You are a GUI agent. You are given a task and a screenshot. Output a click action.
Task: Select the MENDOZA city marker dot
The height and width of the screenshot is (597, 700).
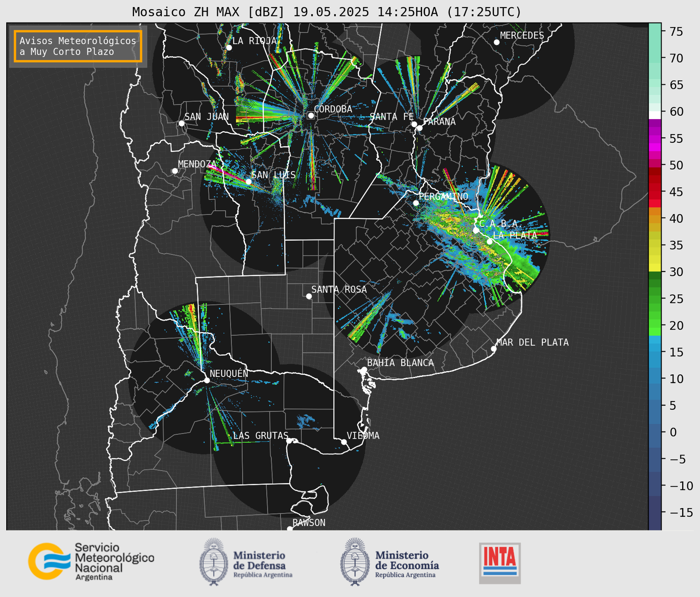175,171
